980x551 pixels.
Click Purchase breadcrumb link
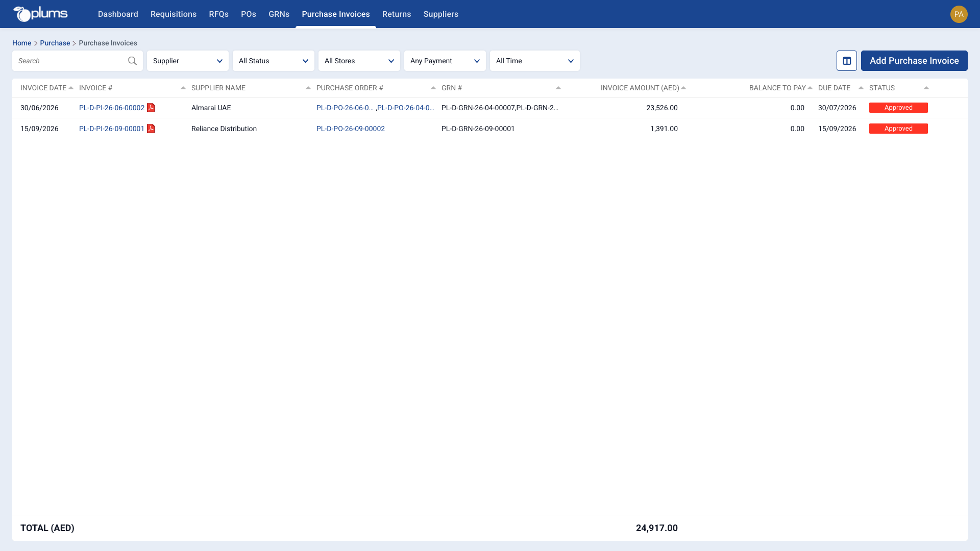55,43
